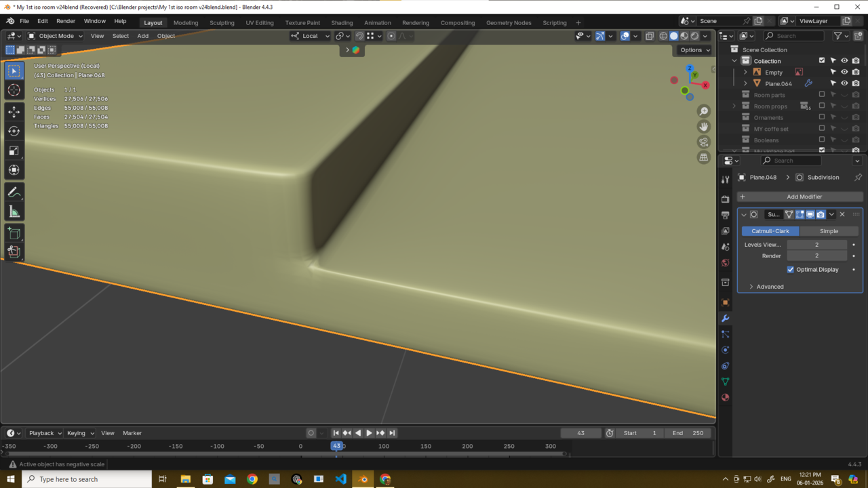Open the Modifiers properties tab wrench icon
The height and width of the screenshot is (488, 868).
tap(725, 319)
